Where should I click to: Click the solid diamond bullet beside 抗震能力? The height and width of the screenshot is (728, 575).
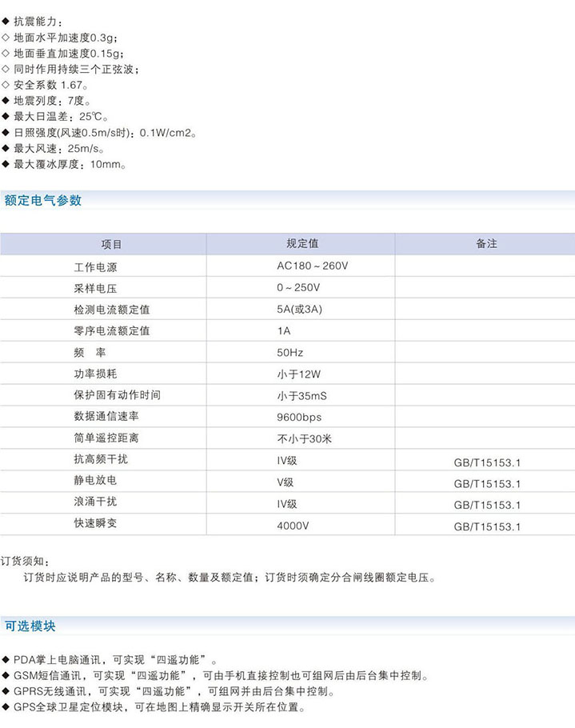pyautogui.click(x=6, y=21)
